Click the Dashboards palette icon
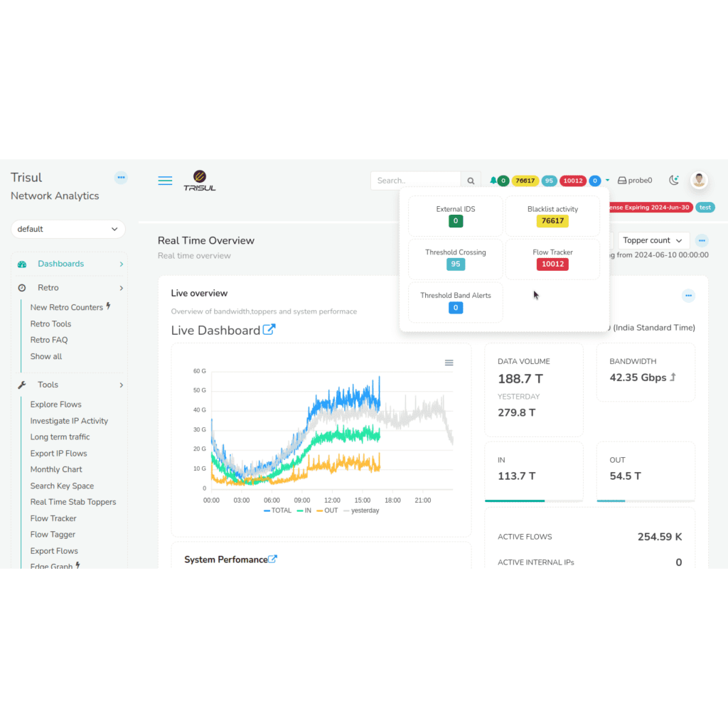Image resolution: width=728 pixels, height=728 pixels. [x=22, y=264]
